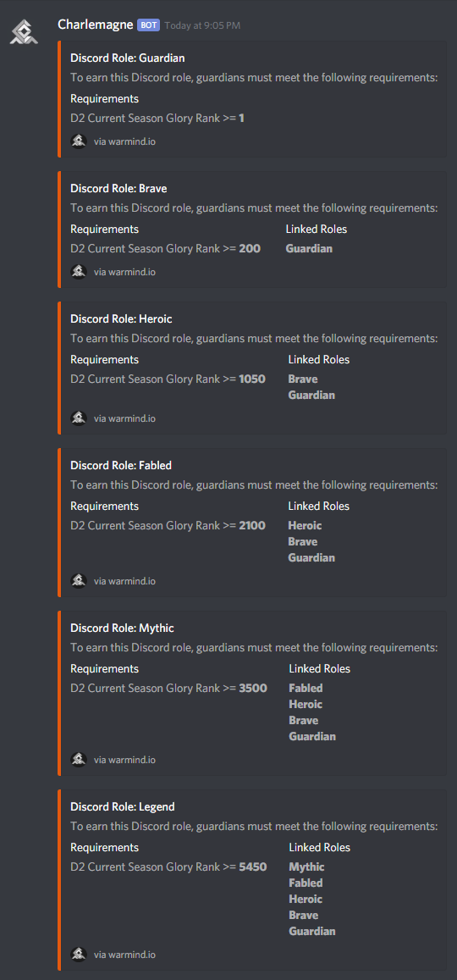
Task: Select the Discord Role: Fabled title
Action: [x=121, y=465]
